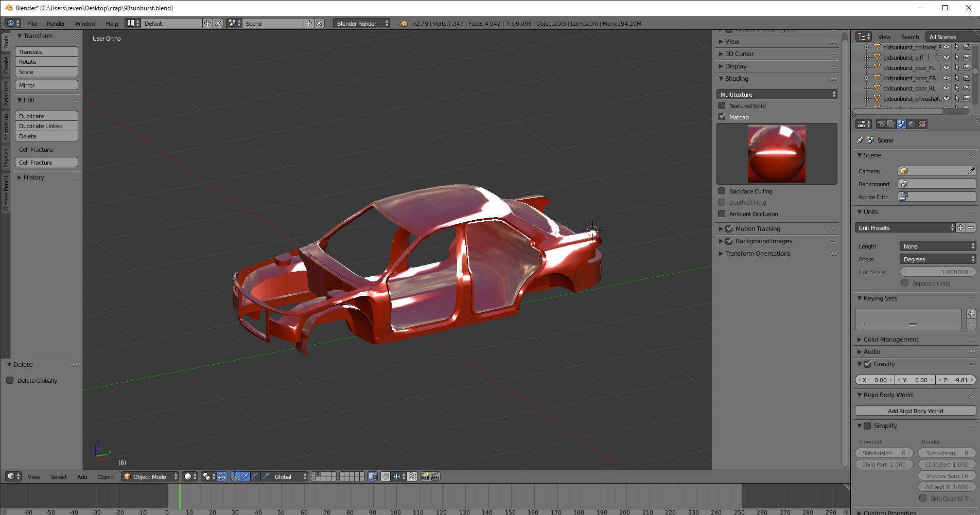This screenshot has width=980, height=515.
Task: Click the red matcap sphere preview
Action: point(776,154)
